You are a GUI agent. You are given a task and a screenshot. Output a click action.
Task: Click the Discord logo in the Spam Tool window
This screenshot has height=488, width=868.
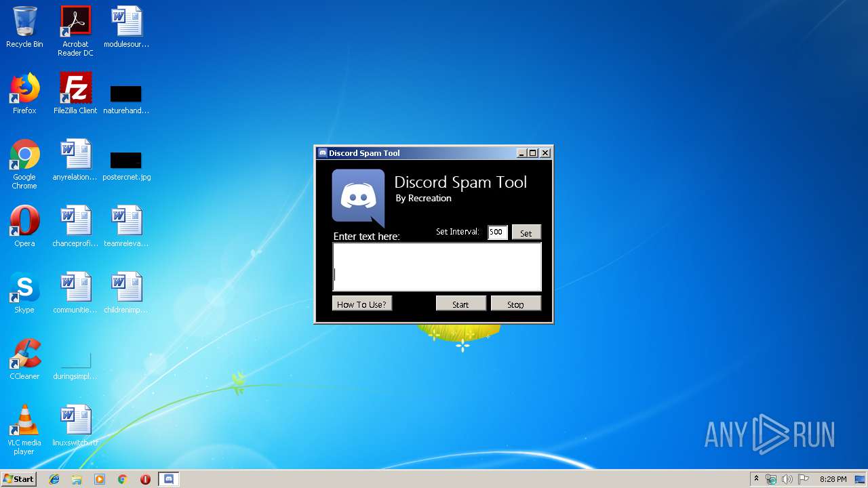[x=358, y=197]
